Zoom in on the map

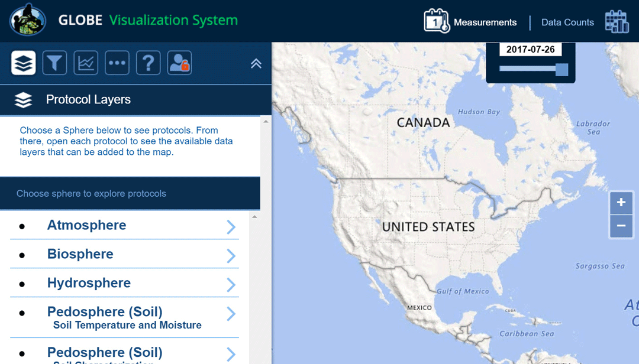pos(621,203)
